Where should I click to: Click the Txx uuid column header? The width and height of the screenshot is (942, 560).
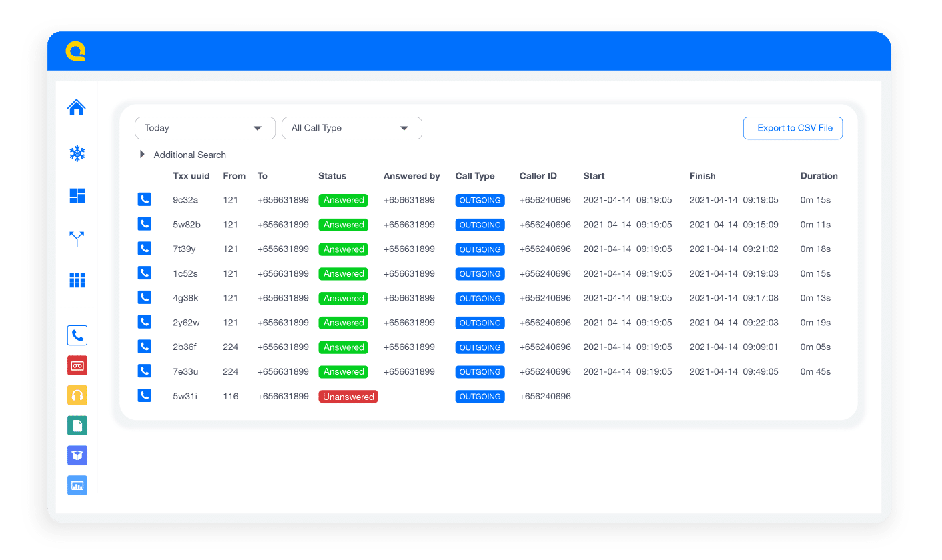point(191,176)
